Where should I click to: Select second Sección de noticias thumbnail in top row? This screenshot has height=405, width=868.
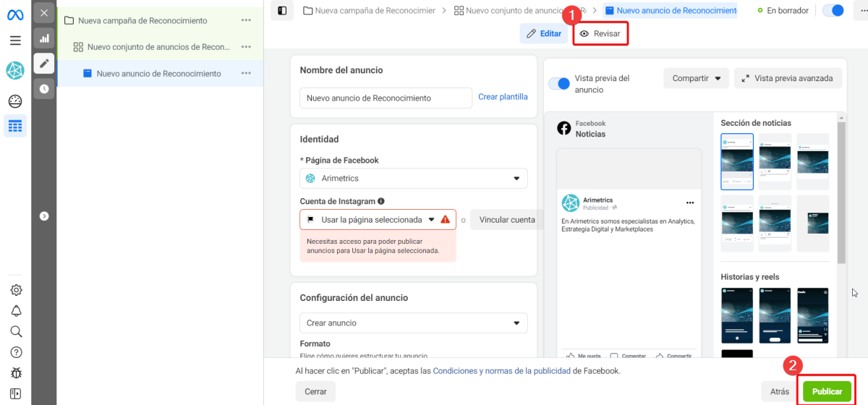tap(775, 161)
